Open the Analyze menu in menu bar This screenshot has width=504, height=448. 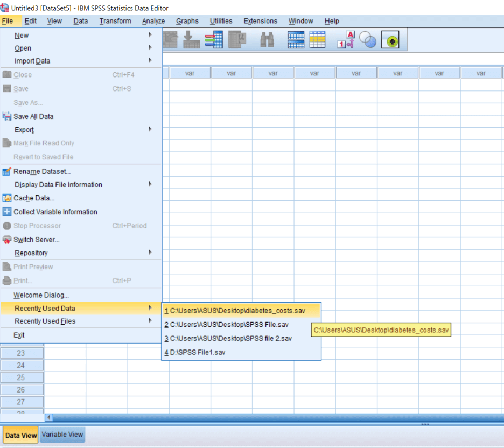(153, 21)
